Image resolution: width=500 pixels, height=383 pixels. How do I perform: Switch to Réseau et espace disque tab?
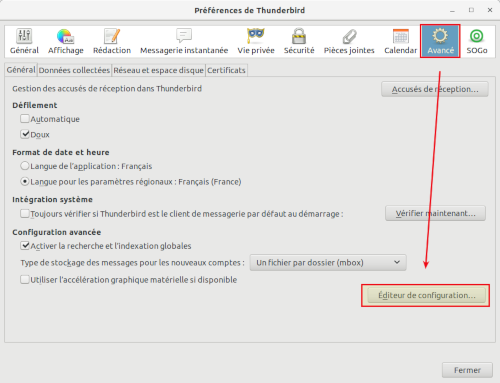point(158,70)
